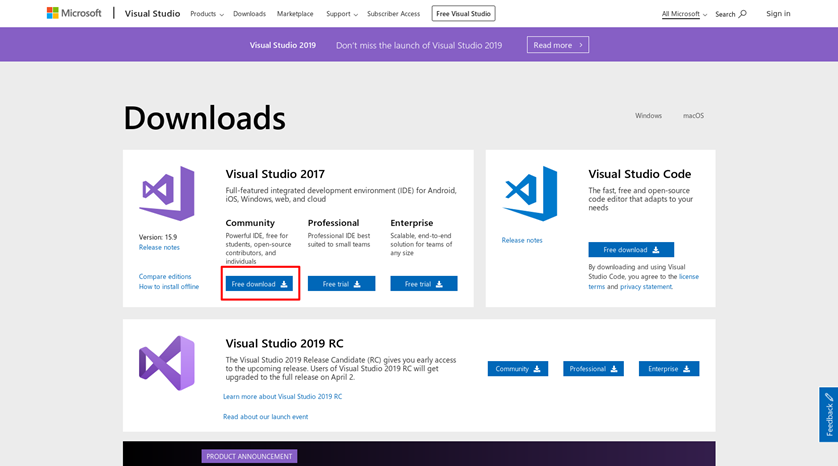The image size is (838, 466).
Task: Expand the All Microsoft dropdown
Action: tap(684, 14)
